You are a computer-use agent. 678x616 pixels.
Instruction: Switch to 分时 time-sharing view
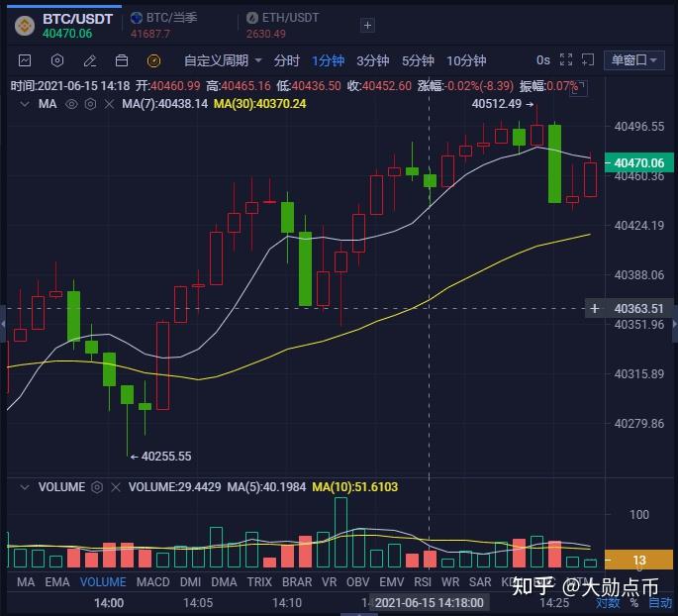286,60
